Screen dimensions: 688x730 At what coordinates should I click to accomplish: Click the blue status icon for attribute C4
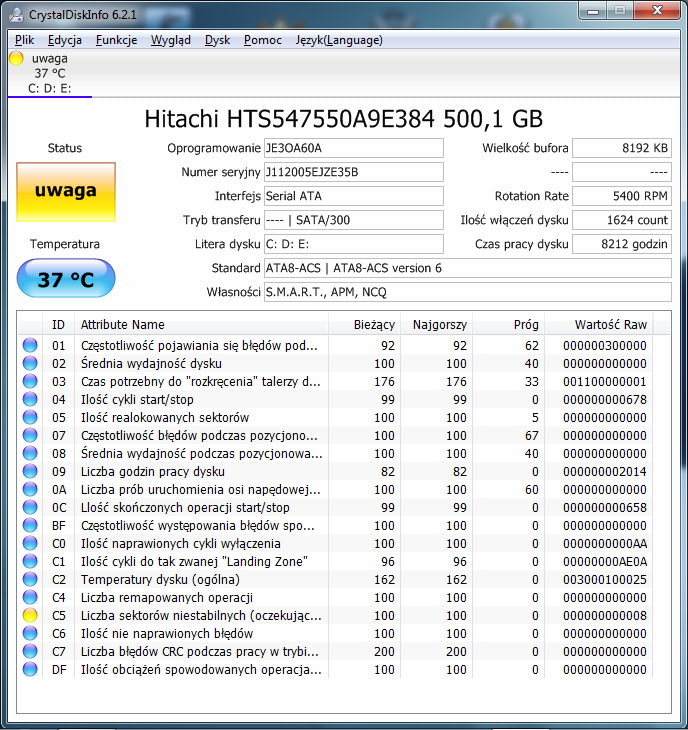[x=30, y=597]
